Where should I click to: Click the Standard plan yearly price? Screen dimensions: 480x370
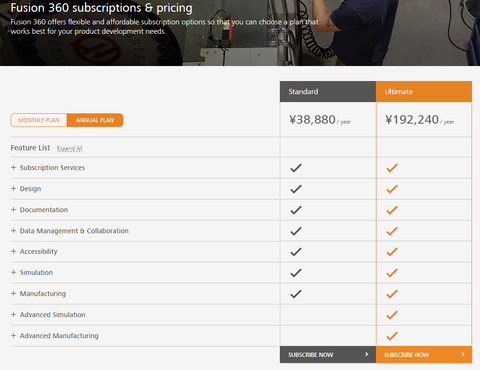pyautogui.click(x=320, y=120)
